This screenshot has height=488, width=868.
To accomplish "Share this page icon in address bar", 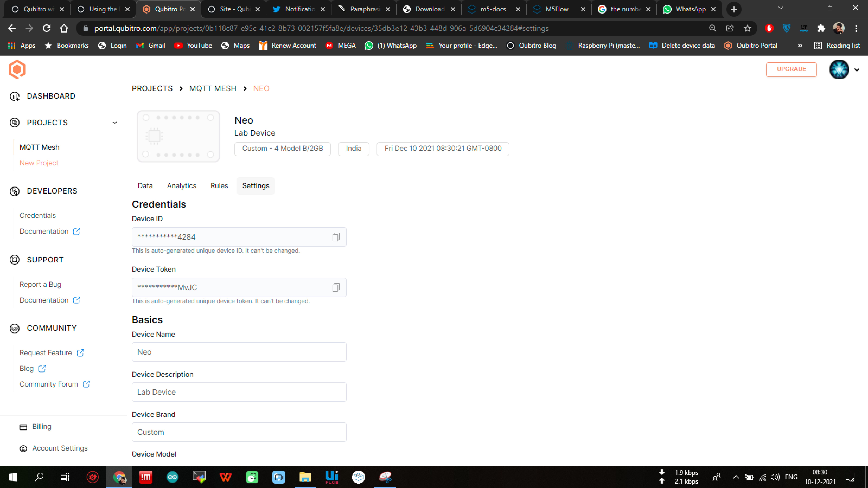I will 730,28.
